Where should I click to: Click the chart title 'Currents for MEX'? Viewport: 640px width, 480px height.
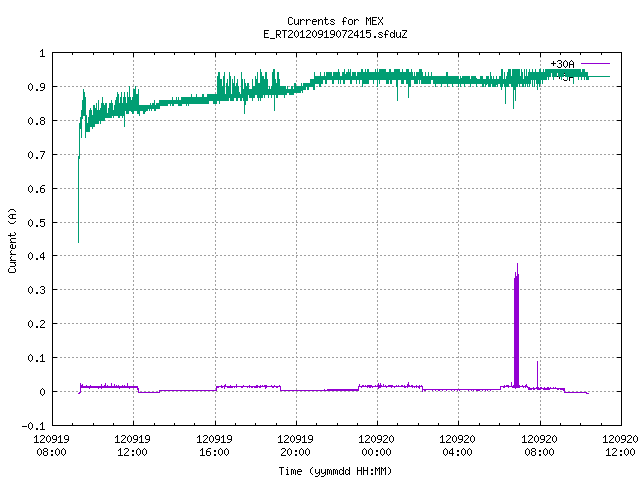pos(335,21)
